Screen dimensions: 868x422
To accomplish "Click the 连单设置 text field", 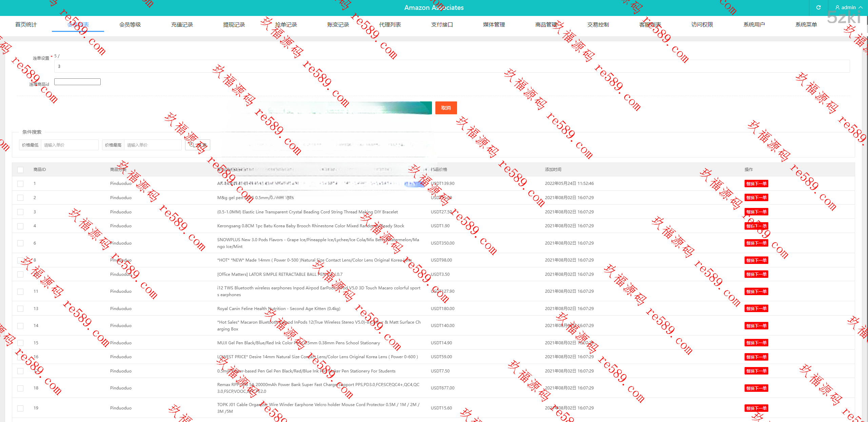I will 452,66.
